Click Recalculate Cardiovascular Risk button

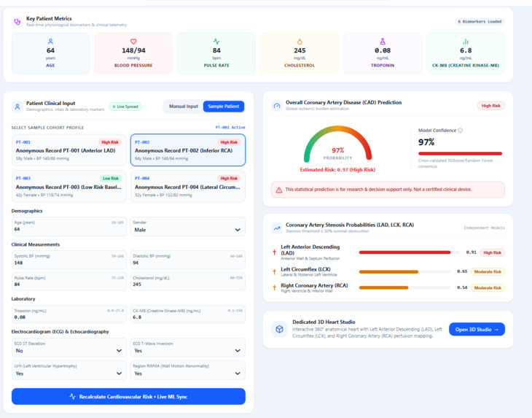point(128,396)
